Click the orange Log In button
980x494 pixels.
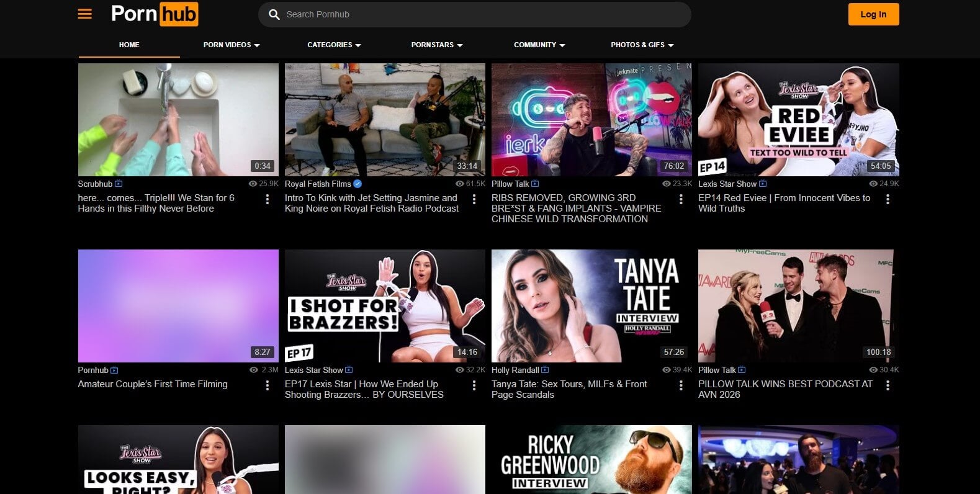pos(873,14)
